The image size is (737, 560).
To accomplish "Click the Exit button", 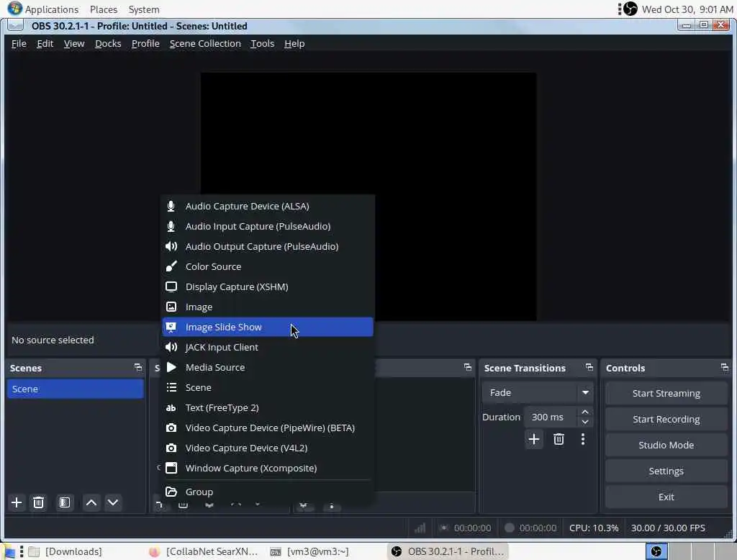I will coord(666,497).
